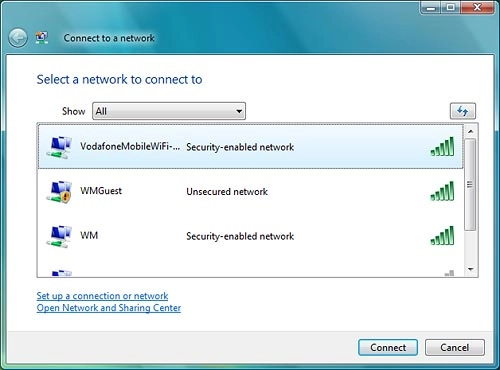Image resolution: width=500 pixels, height=370 pixels.
Task: Select the VodafoneMobileWiFi network entry
Action: 251,147
